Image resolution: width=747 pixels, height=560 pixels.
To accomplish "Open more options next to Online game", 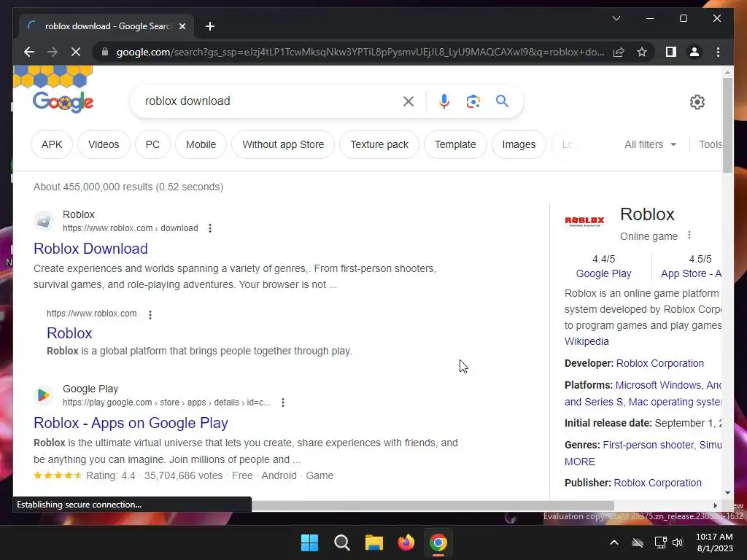I will [689, 236].
